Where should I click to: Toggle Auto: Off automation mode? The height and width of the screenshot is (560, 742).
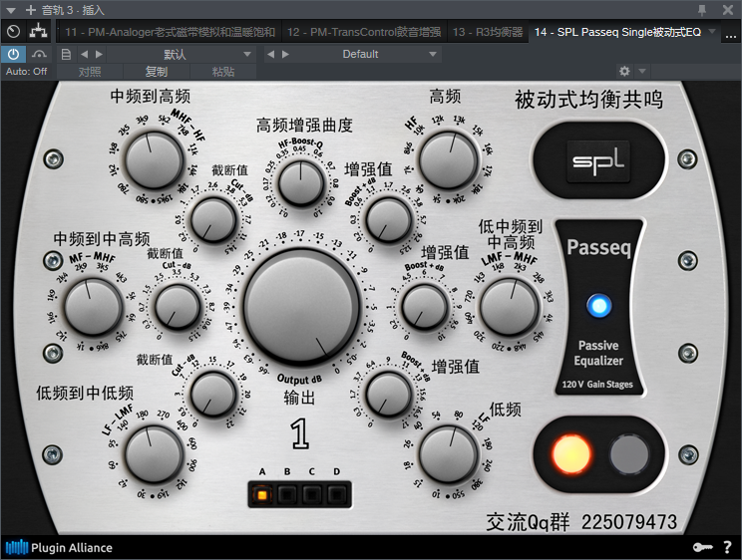point(27,72)
